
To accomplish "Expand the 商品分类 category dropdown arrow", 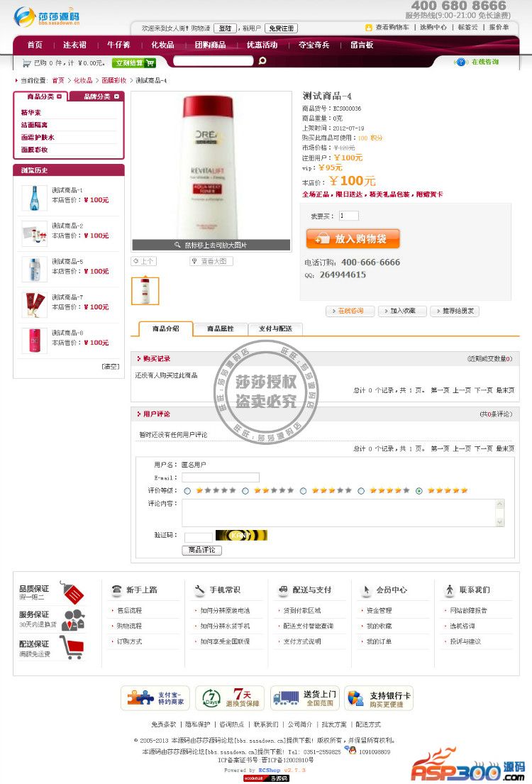I will click(x=60, y=96).
